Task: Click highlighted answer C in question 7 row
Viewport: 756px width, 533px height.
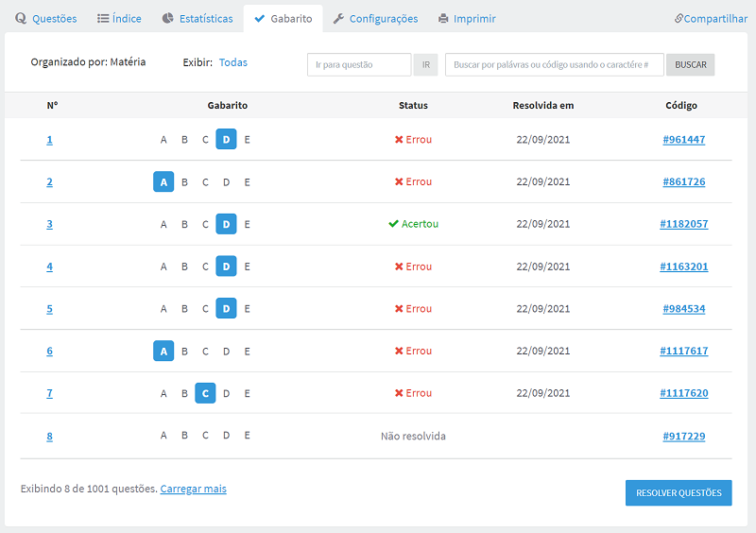Action: (x=205, y=393)
